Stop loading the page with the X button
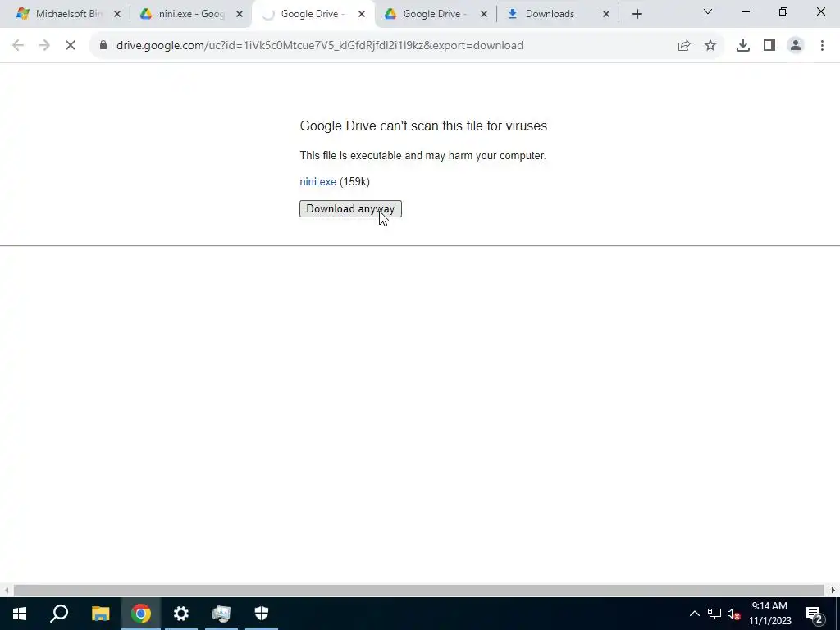This screenshot has height=630, width=840. pyautogui.click(x=71, y=46)
